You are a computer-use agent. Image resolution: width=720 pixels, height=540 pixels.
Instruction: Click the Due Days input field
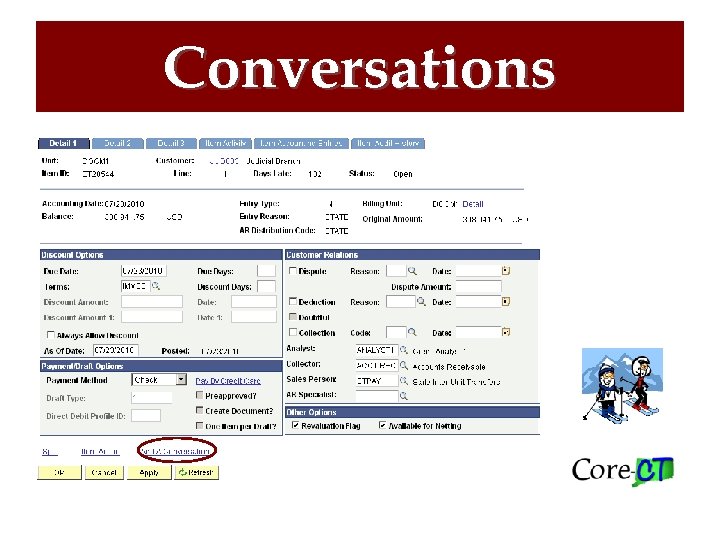[266, 271]
